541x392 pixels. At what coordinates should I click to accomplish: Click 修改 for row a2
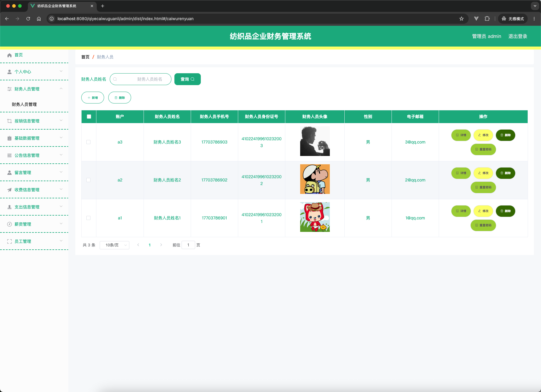click(x=483, y=173)
